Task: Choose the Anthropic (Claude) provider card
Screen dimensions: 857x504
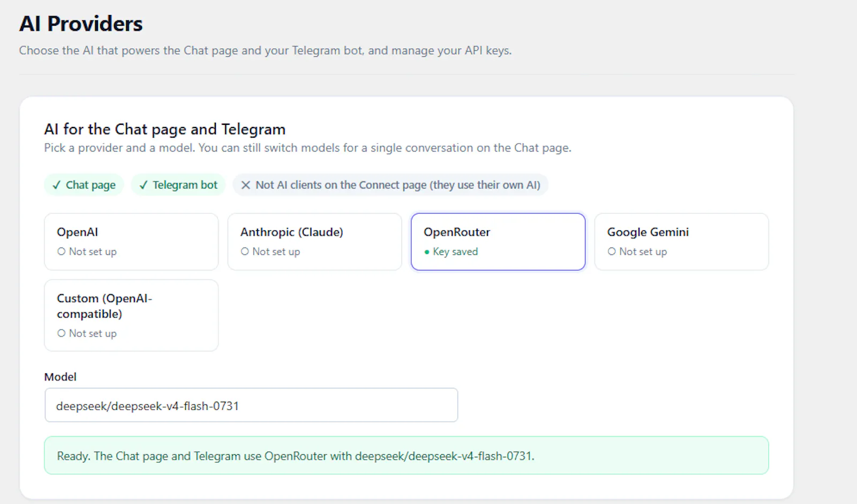Action: tap(314, 242)
